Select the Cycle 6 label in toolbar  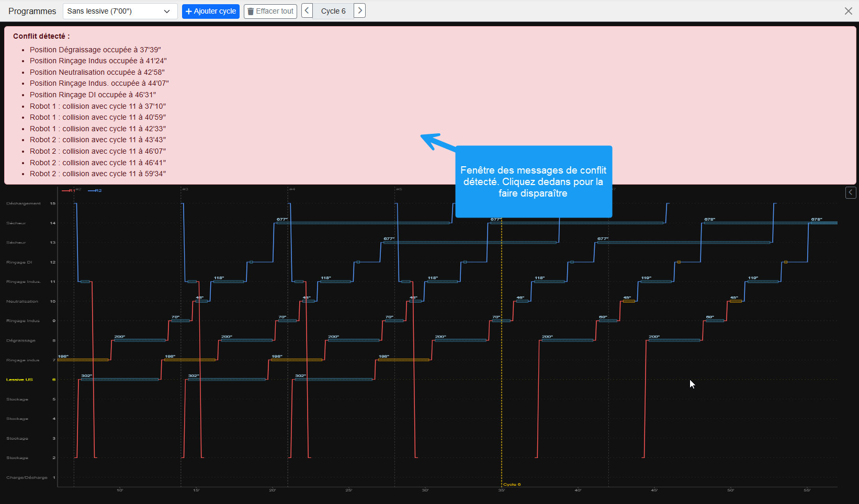click(333, 11)
